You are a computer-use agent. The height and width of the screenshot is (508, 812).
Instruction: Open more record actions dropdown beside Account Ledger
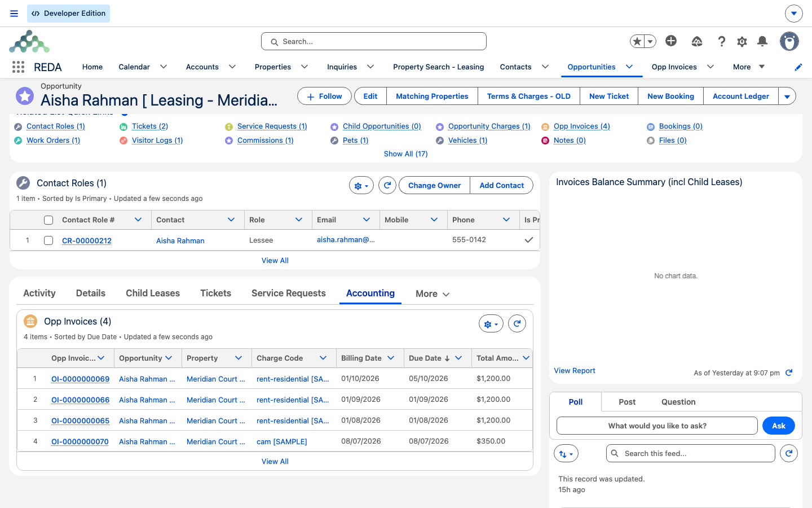pos(787,96)
